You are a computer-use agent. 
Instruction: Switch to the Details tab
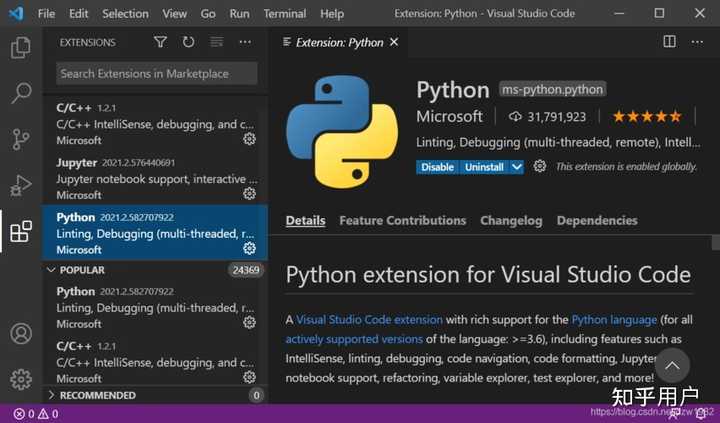[305, 220]
